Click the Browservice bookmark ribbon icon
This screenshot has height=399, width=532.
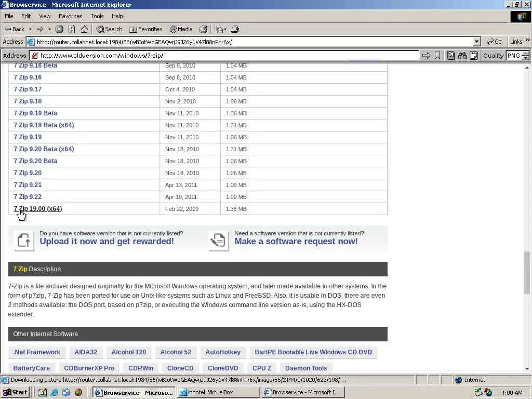tap(437, 56)
